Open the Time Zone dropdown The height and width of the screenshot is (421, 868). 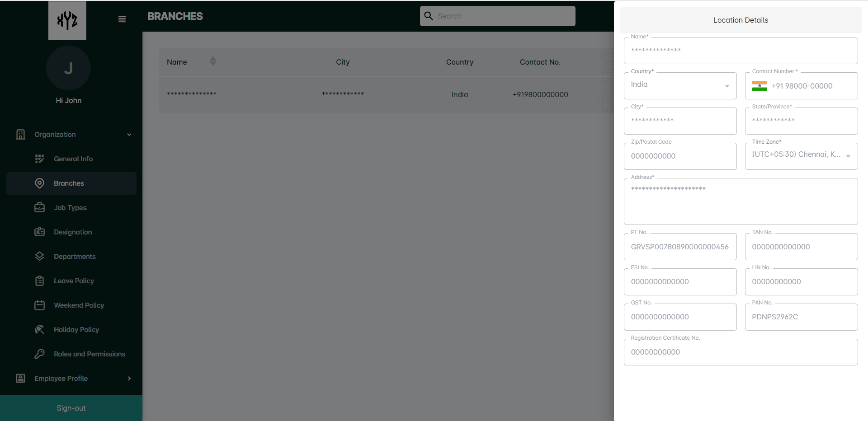(x=801, y=156)
